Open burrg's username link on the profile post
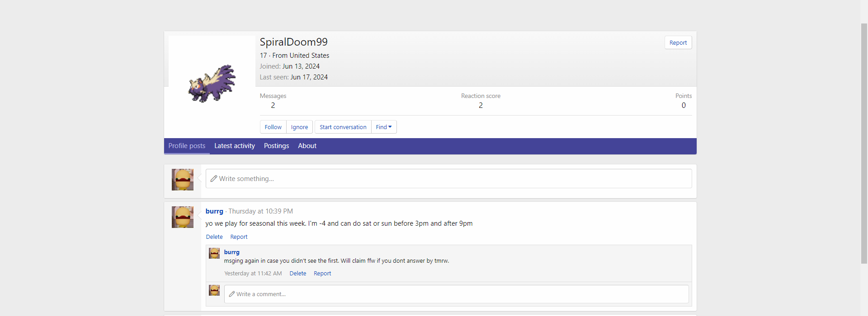The width and height of the screenshot is (868, 316). click(214, 211)
